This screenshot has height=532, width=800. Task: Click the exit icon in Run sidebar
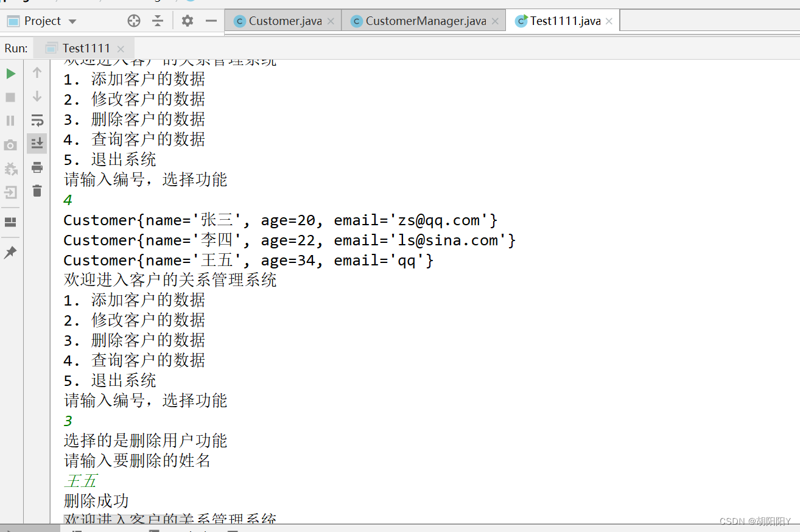[x=10, y=192]
